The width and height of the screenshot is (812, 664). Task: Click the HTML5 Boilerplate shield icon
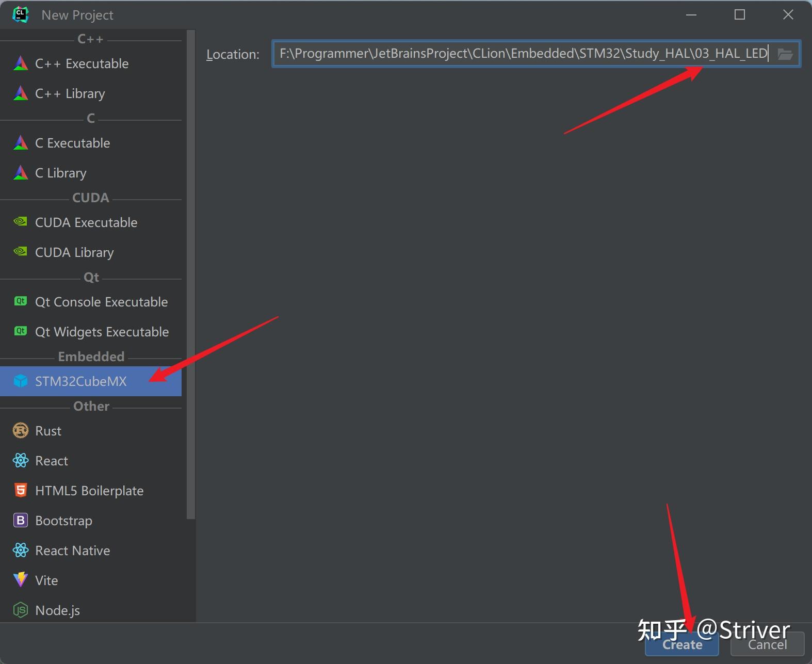tap(21, 490)
